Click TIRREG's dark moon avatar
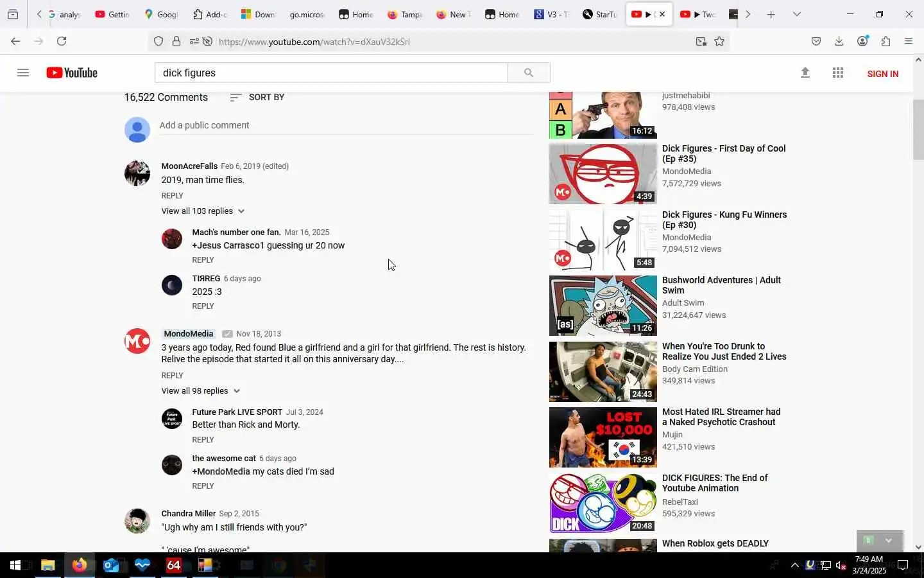Viewport: 924px width, 578px height. [171, 285]
